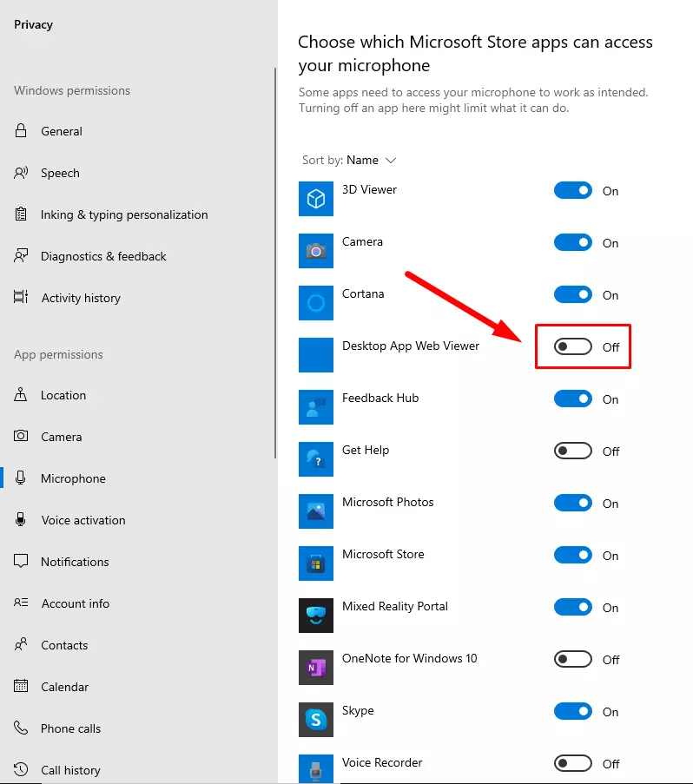Click the Phone calls handset icon
This screenshot has width=693, height=784.
pos(21,728)
